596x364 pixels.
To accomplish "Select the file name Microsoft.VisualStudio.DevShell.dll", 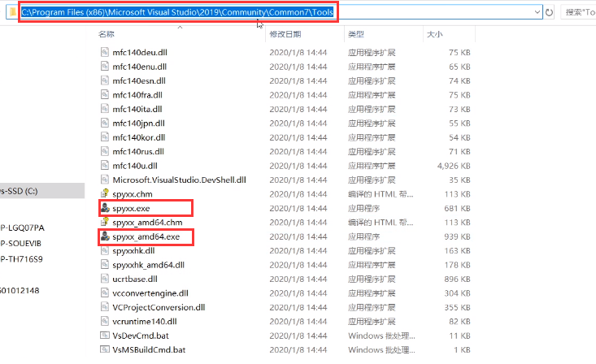I will [179, 180].
